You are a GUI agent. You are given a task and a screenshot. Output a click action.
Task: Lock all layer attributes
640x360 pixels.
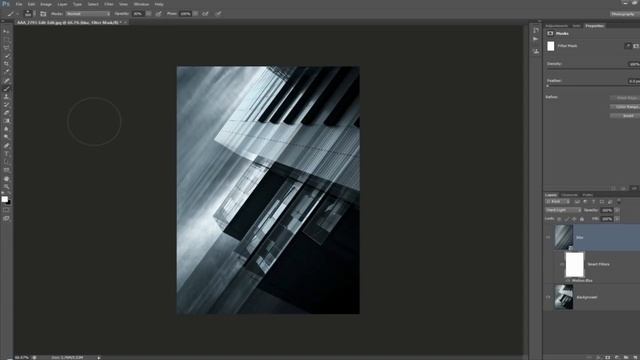tap(582, 219)
